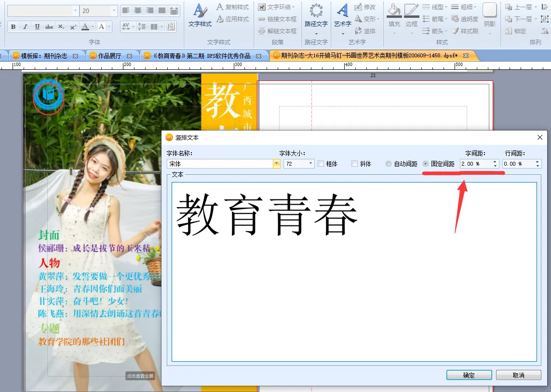Viewport: 551px width, 392px height.
Task: Decrease 行间距 spinner value
Action: 537,166
